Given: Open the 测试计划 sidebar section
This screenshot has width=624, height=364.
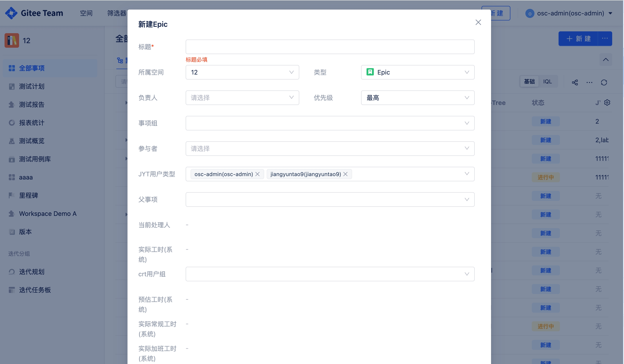Looking at the screenshot, I should pos(32,86).
